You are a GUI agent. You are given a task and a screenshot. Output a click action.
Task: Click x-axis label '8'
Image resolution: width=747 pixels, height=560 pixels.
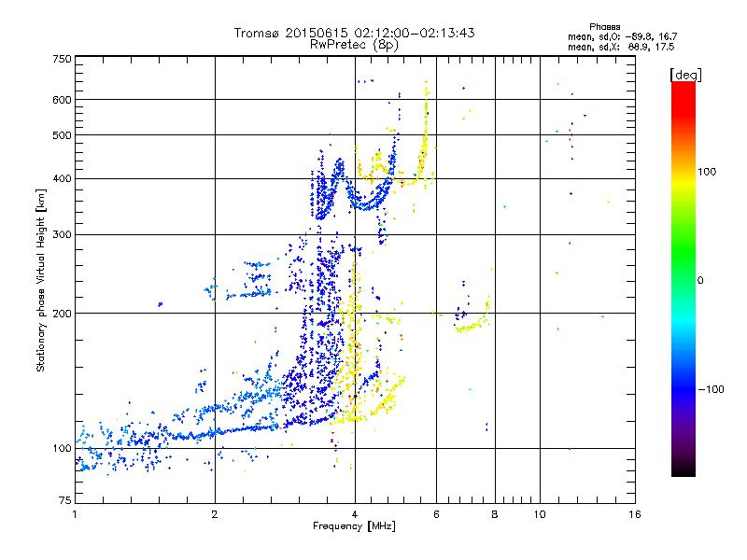[495, 514]
